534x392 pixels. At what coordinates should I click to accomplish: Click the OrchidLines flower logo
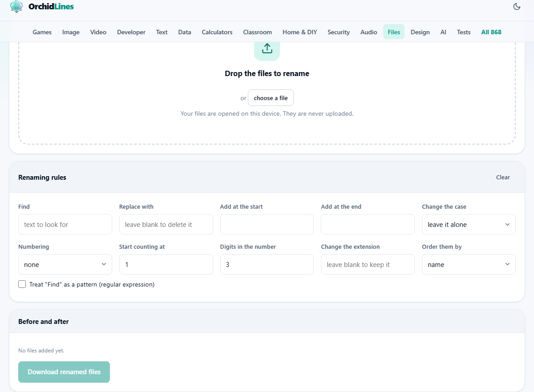[x=16, y=6]
